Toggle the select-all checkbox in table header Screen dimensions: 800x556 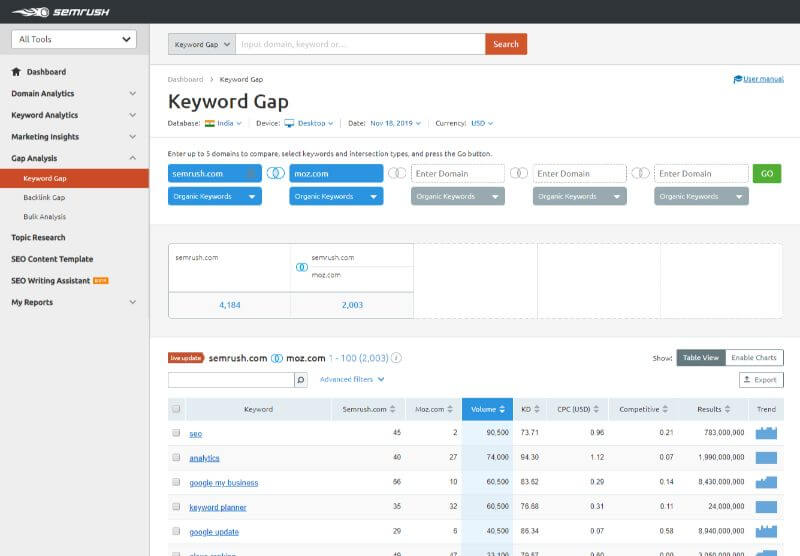pos(176,409)
